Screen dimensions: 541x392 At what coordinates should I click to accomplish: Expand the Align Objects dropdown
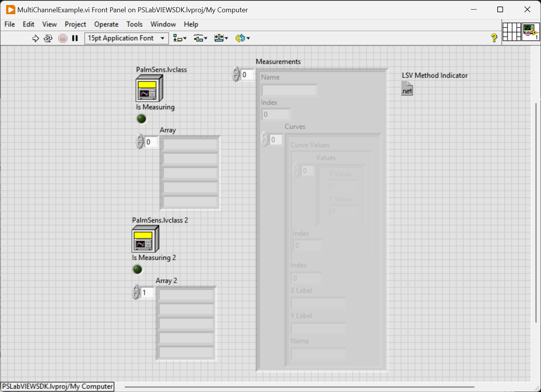pos(179,38)
